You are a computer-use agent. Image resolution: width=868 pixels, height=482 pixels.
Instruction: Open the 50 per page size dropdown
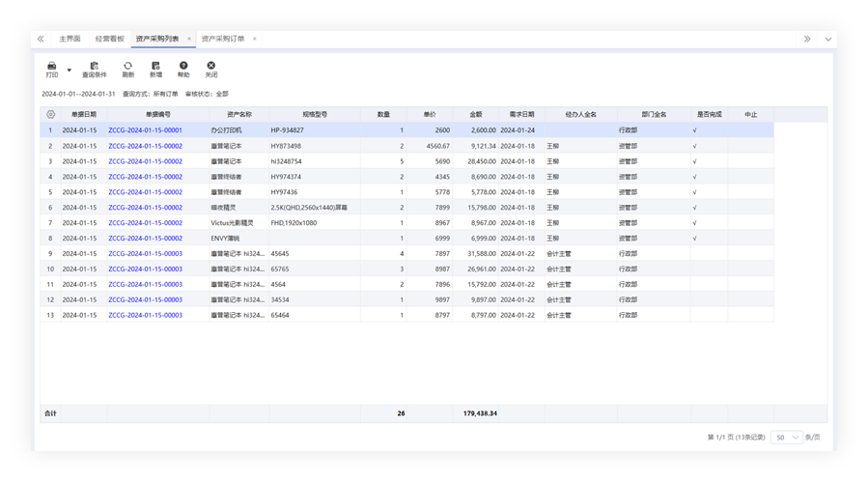coord(788,438)
